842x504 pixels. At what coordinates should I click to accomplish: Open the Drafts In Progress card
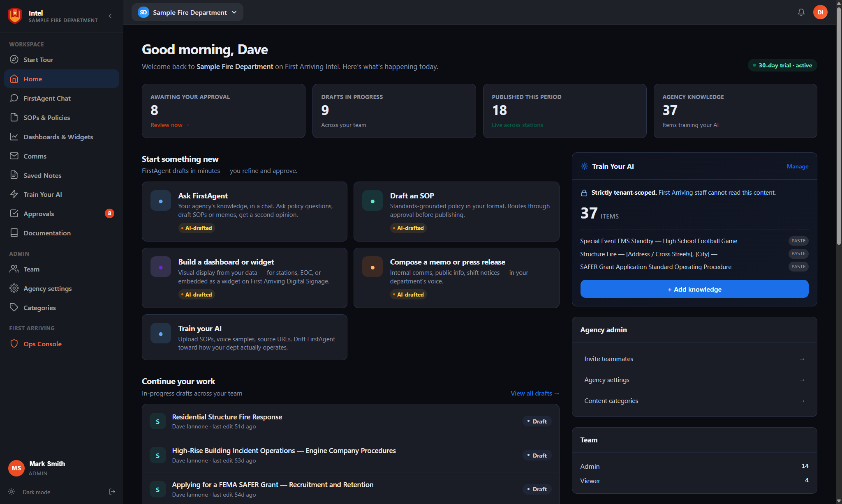(x=394, y=111)
